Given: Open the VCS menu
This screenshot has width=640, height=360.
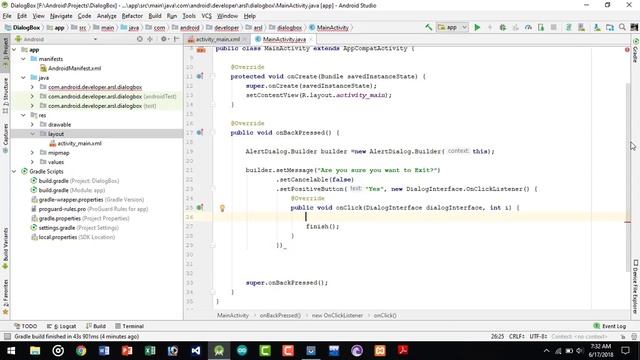Looking at the screenshot, I should click(207, 16).
